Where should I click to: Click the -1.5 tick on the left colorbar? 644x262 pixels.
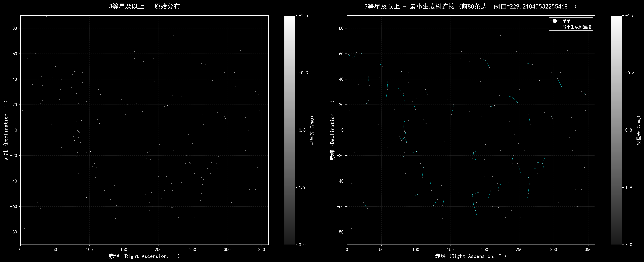[303, 15]
